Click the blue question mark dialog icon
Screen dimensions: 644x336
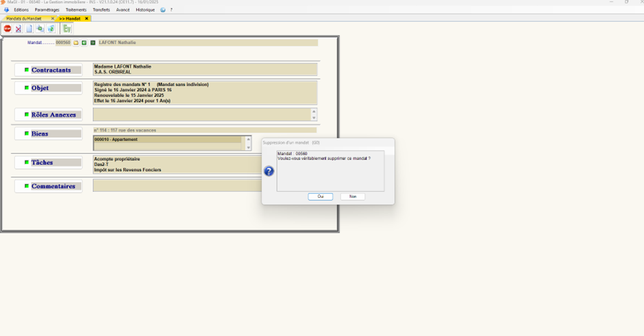[269, 171]
